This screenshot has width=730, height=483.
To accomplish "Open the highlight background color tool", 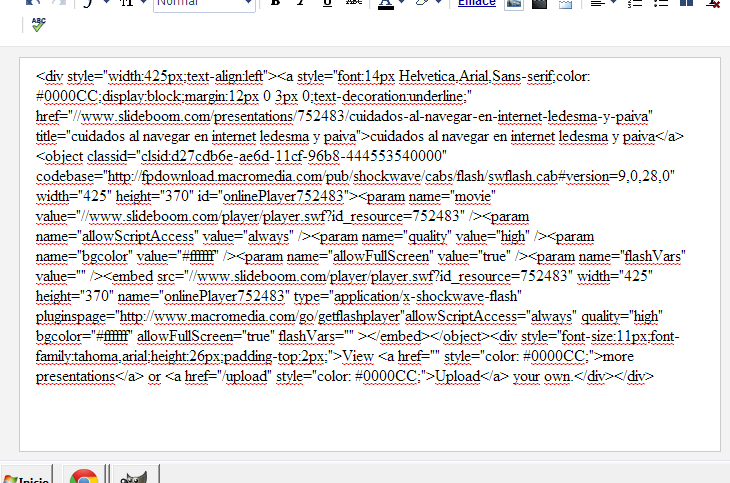I will tap(422, 3).
